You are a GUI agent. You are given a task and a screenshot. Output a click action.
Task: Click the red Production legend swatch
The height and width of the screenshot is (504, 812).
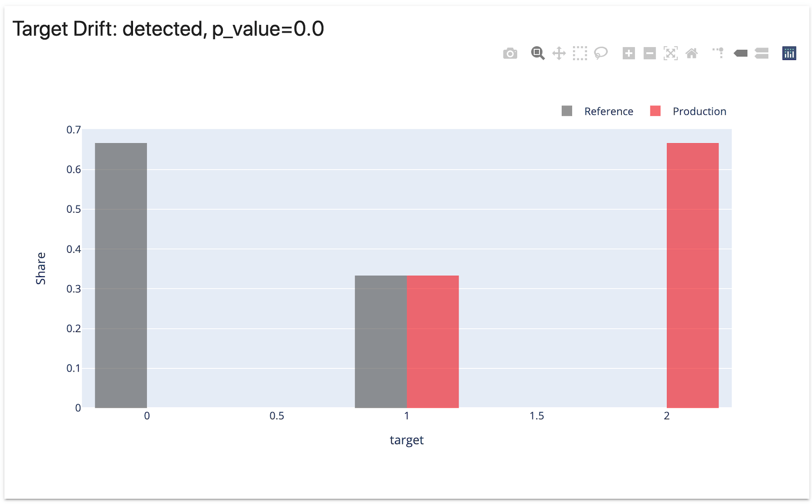coord(655,111)
